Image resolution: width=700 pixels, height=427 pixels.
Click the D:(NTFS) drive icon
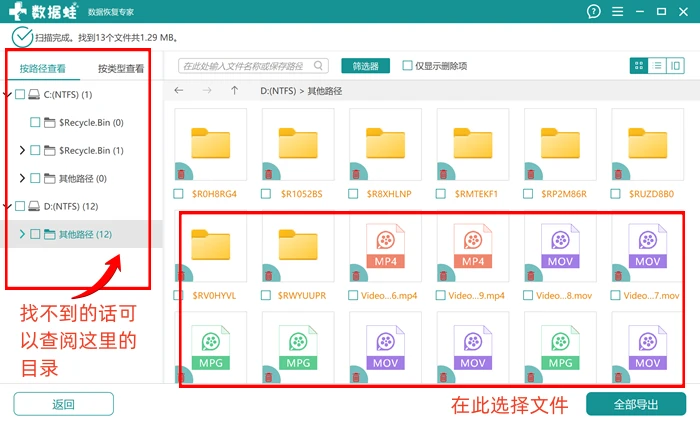click(34, 206)
